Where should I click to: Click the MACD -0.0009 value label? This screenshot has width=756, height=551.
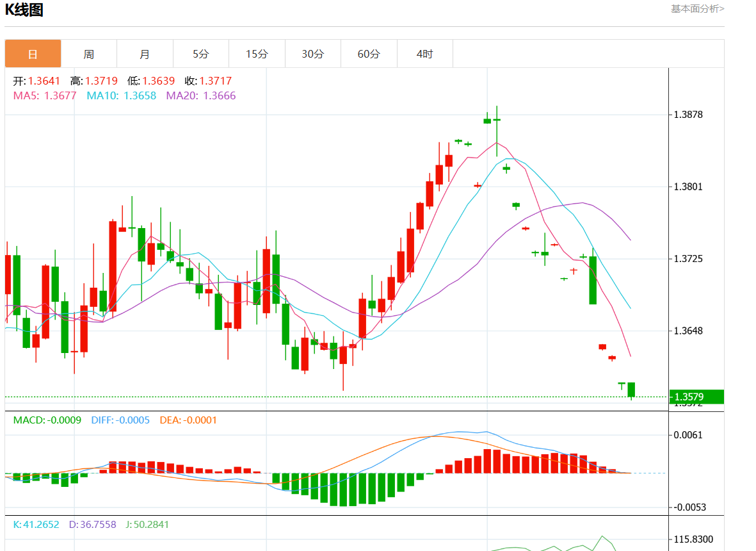click(x=47, y=420)
